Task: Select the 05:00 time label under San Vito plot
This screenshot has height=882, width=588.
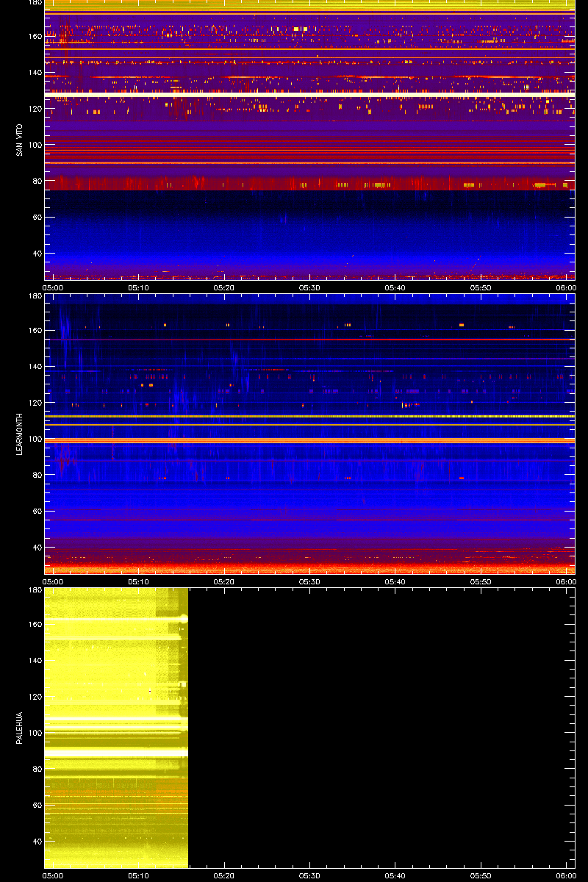Action: (x=53, y=287)
